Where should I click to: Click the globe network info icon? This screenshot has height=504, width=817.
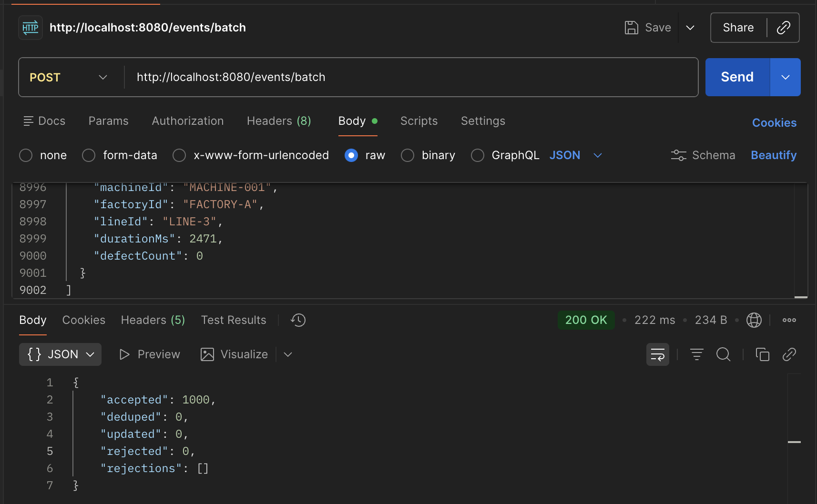[x=754, y=320]
